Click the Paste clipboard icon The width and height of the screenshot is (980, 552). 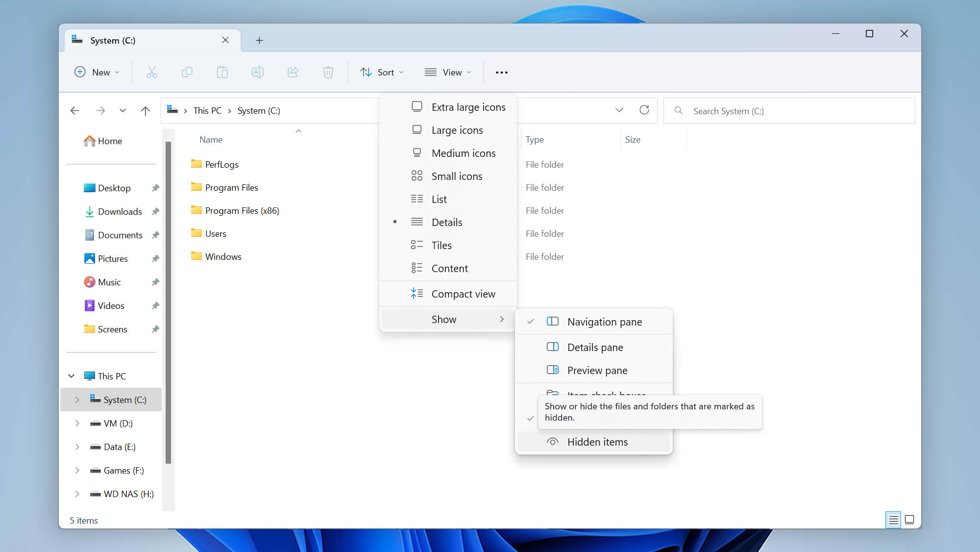pos(222,72)
